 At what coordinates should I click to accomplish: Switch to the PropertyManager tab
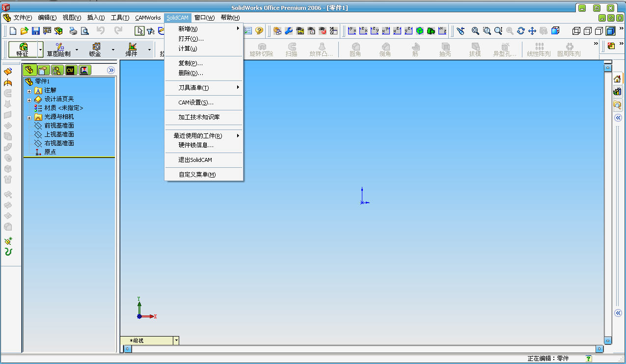click(44, 70)
